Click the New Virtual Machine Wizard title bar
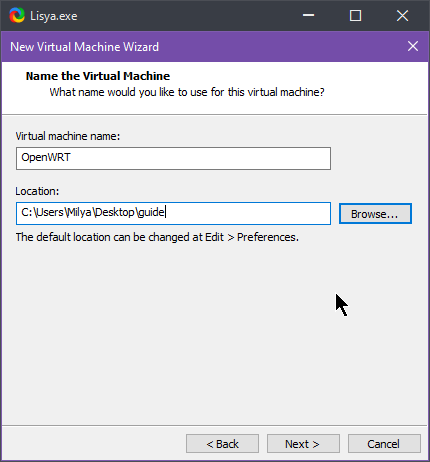430x462 pixels. pos(213,46)
